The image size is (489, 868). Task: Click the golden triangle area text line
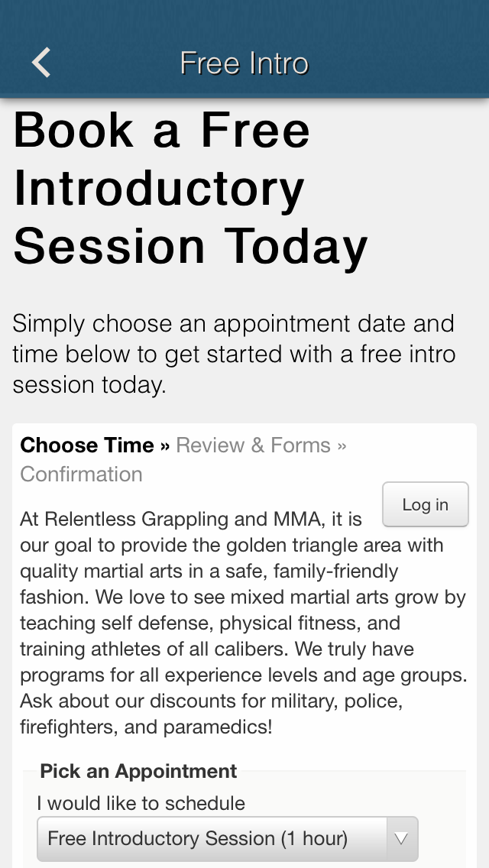232,546
